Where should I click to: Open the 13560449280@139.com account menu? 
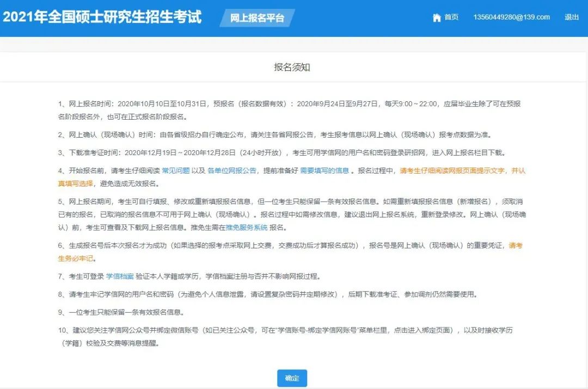[511, 17]
